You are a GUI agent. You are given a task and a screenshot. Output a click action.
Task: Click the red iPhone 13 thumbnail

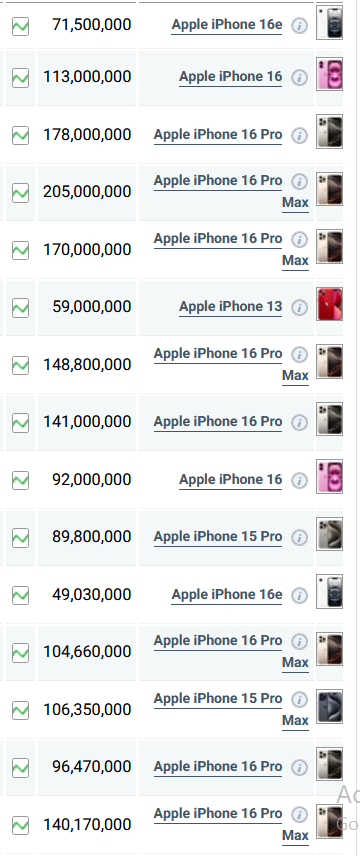329,304
